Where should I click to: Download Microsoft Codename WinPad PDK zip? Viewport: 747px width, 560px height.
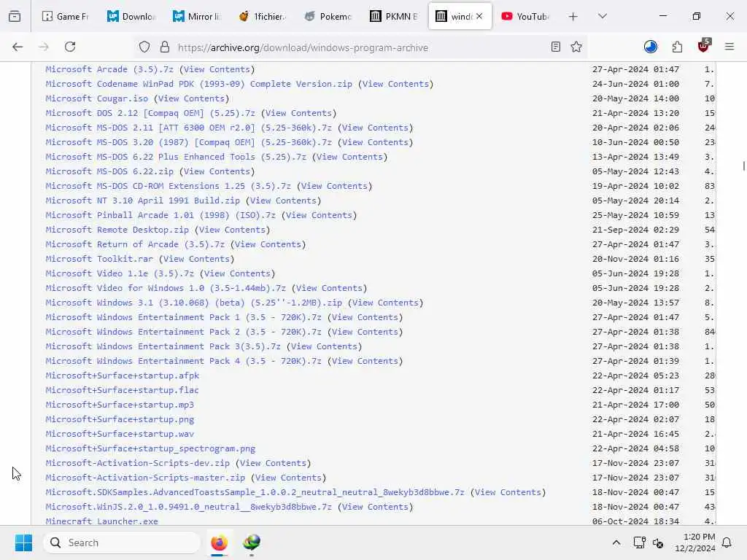coord(198,84)
